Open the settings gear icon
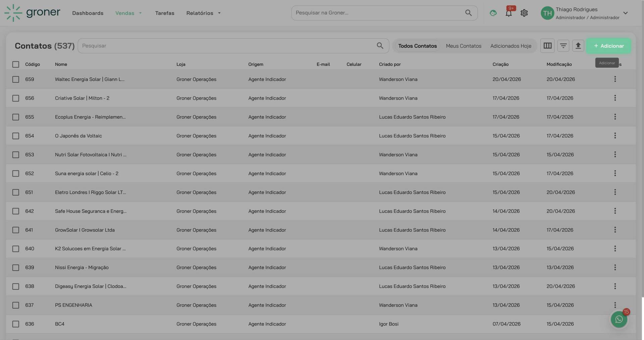Image resolution: width=644 pixels, height=340 pixels. click(524, 13)
